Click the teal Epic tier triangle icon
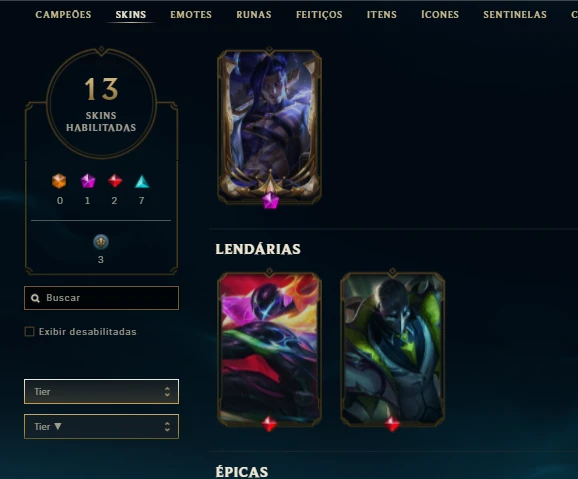 [142, 181]
